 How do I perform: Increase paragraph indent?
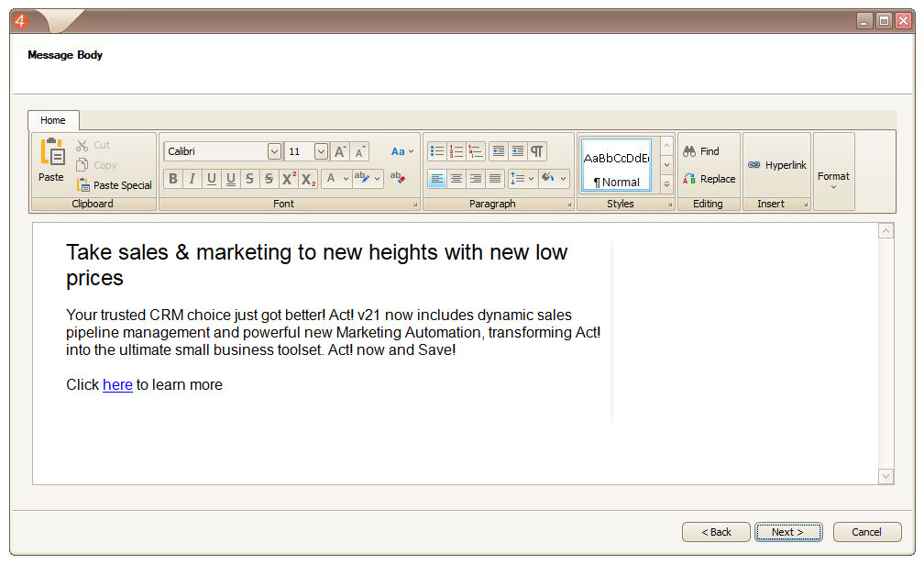click(517, 151)
